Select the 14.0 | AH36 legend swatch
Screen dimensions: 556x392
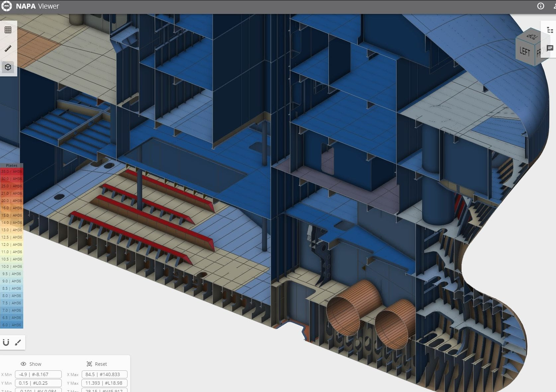[12, 223]
